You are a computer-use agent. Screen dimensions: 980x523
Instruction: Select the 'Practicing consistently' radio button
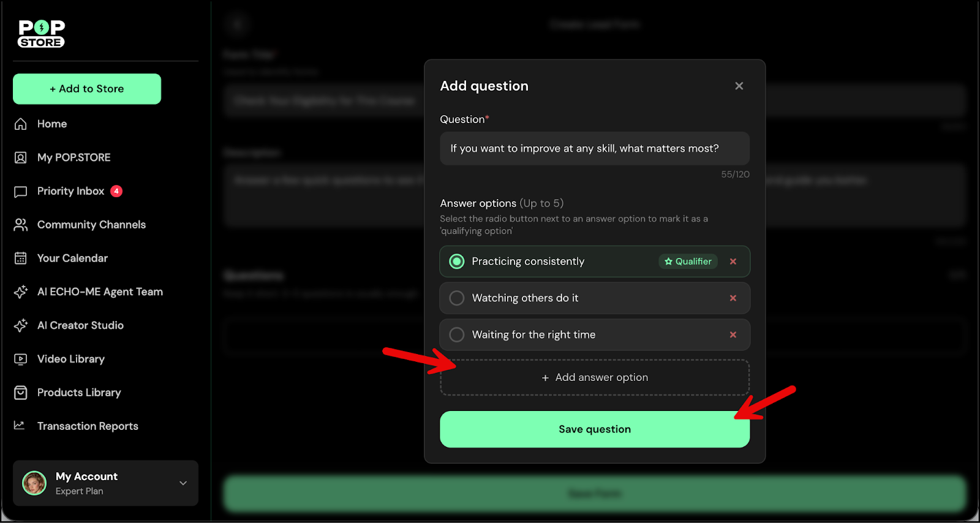457,261
